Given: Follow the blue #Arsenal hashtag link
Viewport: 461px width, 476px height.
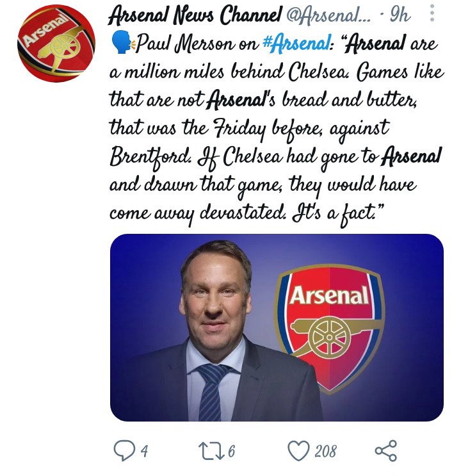Looking at the screenshot, I should (x=296, y=44).
